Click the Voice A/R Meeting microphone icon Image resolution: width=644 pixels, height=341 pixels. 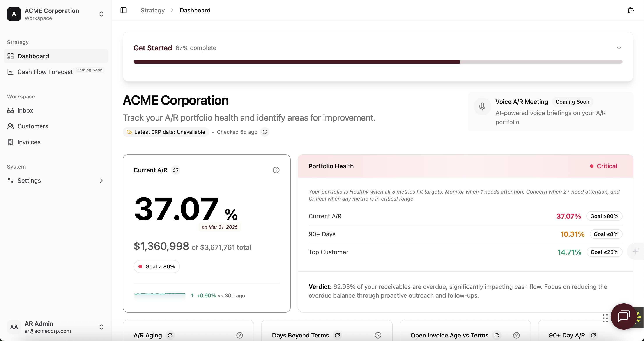pos(482,107)
